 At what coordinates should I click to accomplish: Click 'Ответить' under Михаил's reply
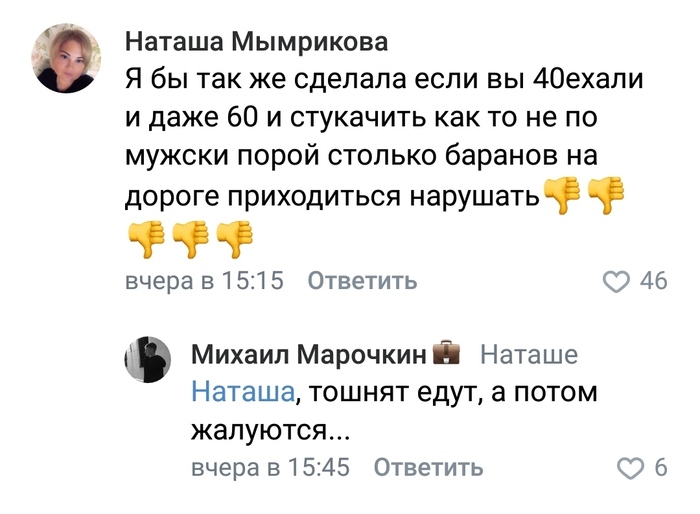coord(428,467)
